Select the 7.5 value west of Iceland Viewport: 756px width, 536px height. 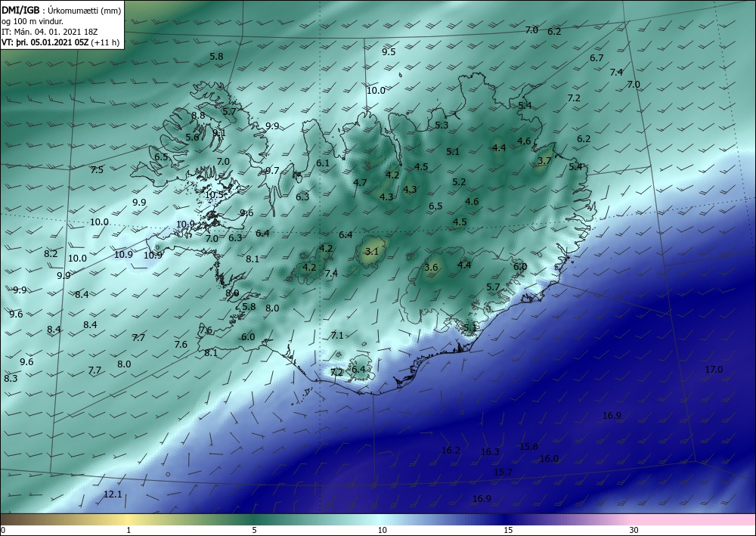coord(97,169)
